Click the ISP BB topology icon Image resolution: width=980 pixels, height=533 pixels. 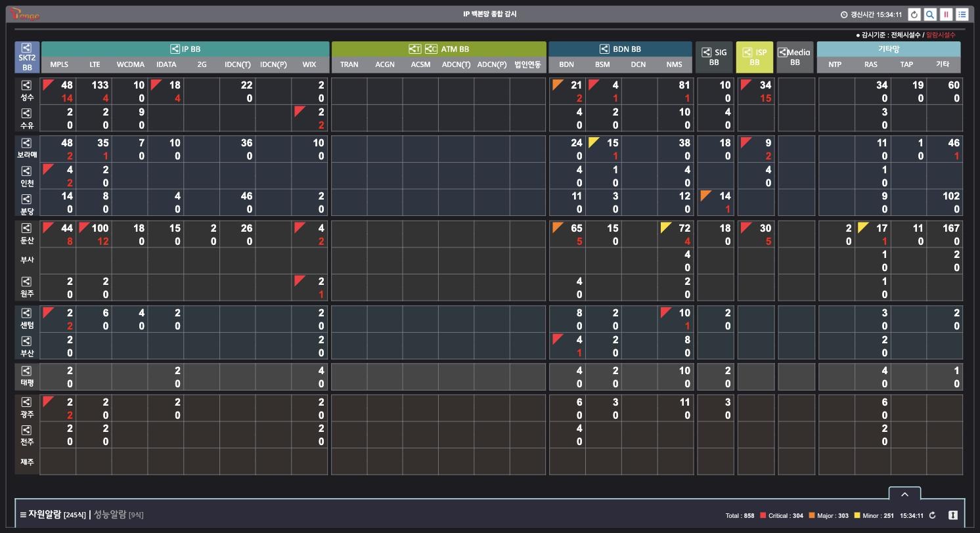point(747,53)
